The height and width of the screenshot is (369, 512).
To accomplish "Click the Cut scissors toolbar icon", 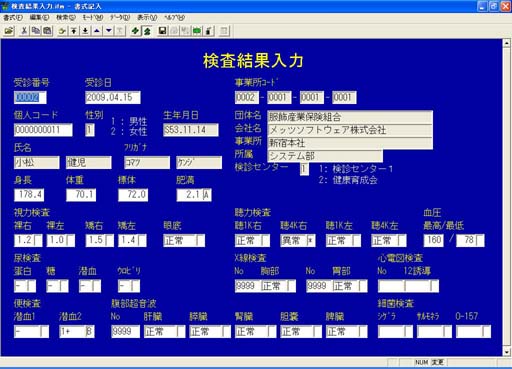I will (24, 31).
